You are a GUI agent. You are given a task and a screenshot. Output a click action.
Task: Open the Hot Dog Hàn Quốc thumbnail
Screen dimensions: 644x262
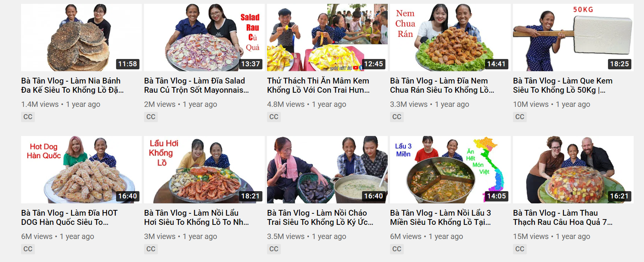coord(81,170)
